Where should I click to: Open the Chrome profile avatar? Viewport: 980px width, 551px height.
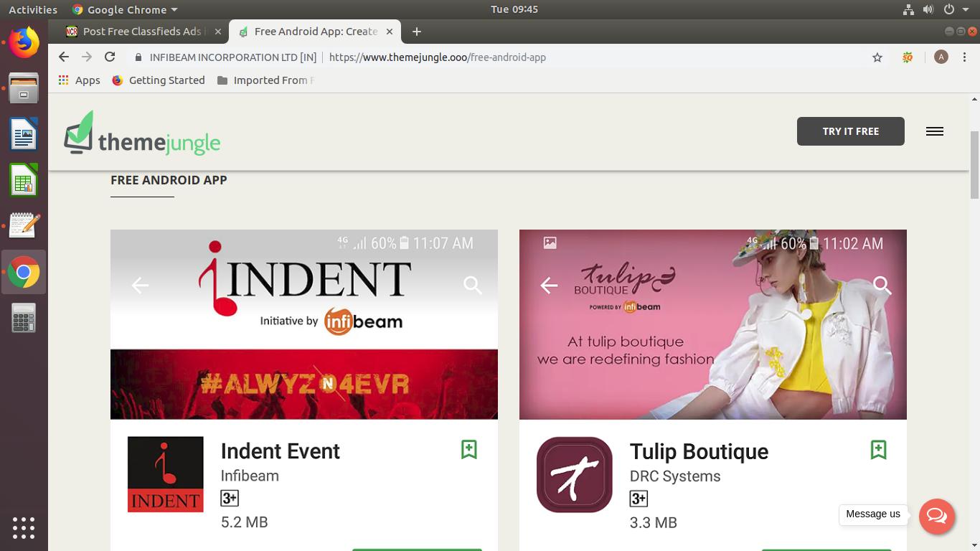pyautogui.click(x=941, y=57)
